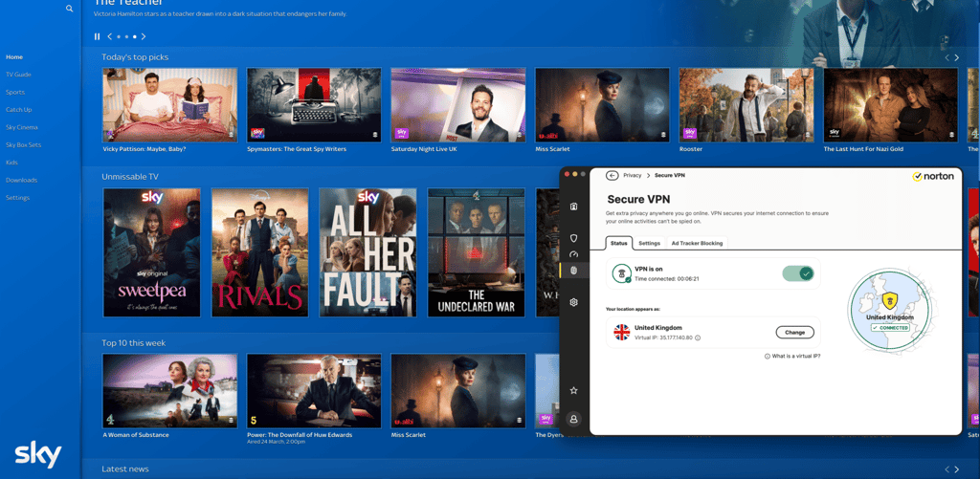Open Norton sidebar speedometer Performance icon

(574, 254)
